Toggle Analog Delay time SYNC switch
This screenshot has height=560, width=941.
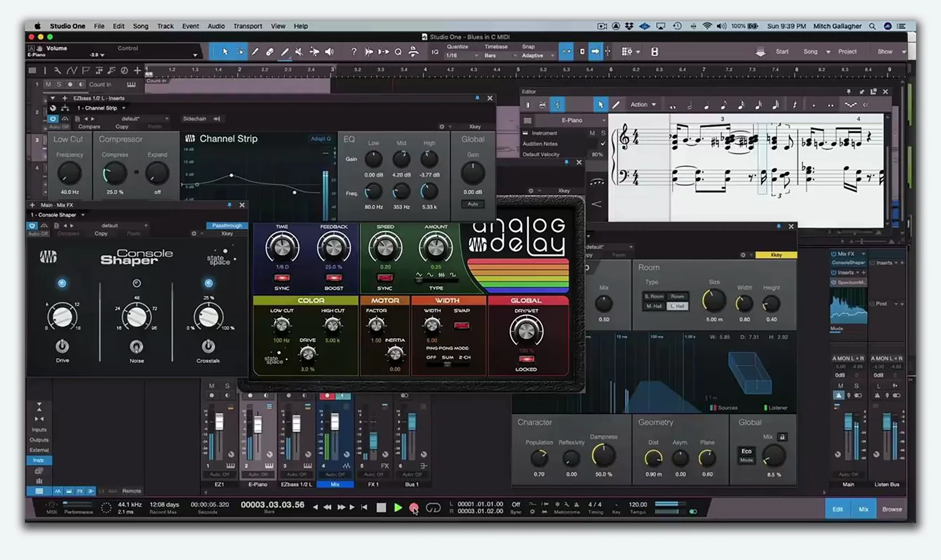[x=282, y=278]
